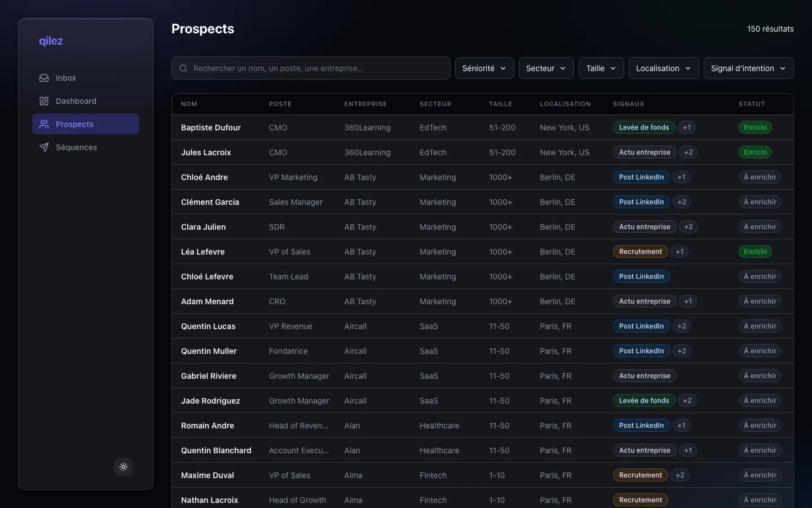
Task: Click Léa Lefevre's name
Action: click(202, 252)
